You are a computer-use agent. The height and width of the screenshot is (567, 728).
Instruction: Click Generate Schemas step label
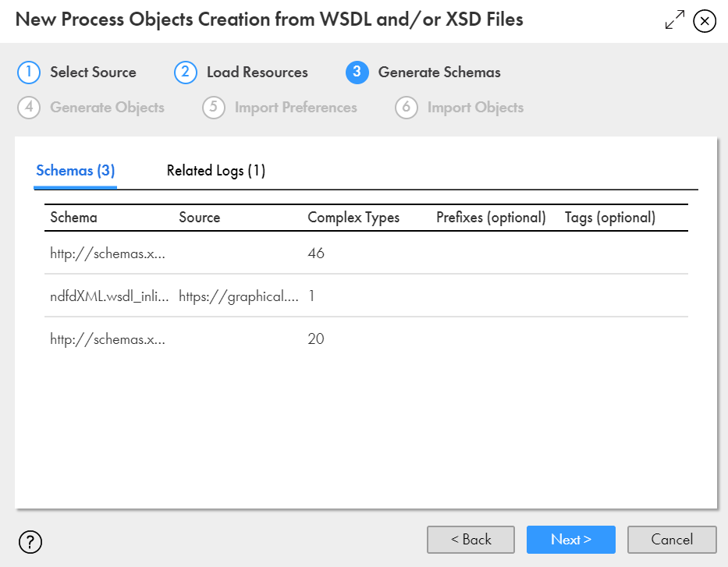point(439,73)
